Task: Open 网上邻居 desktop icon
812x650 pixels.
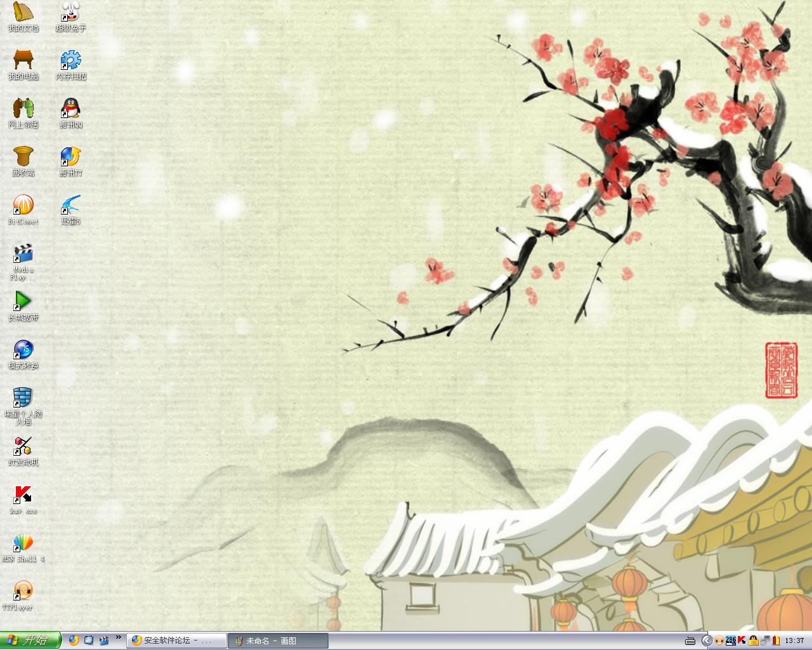Action: [x=23, y=113]
